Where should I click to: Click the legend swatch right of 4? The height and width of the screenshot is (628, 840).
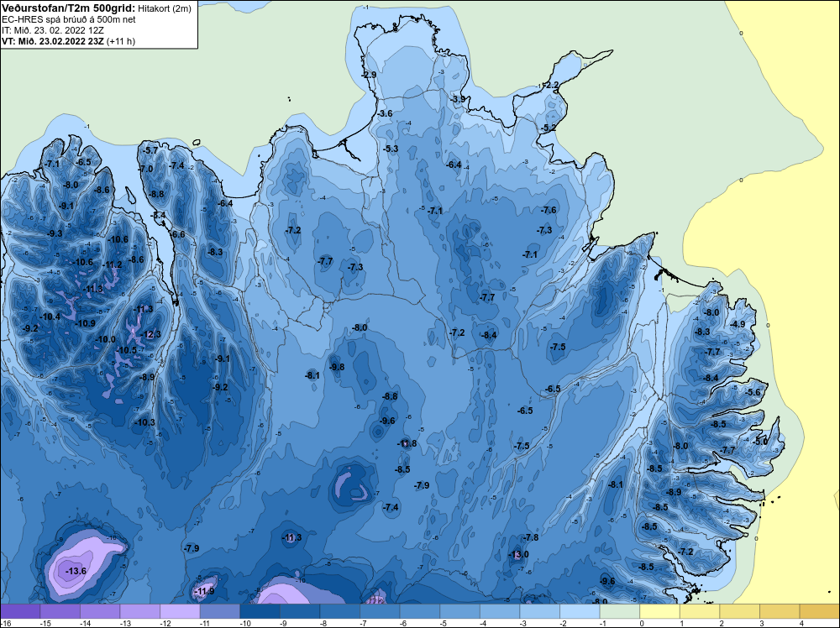(820, 611)
